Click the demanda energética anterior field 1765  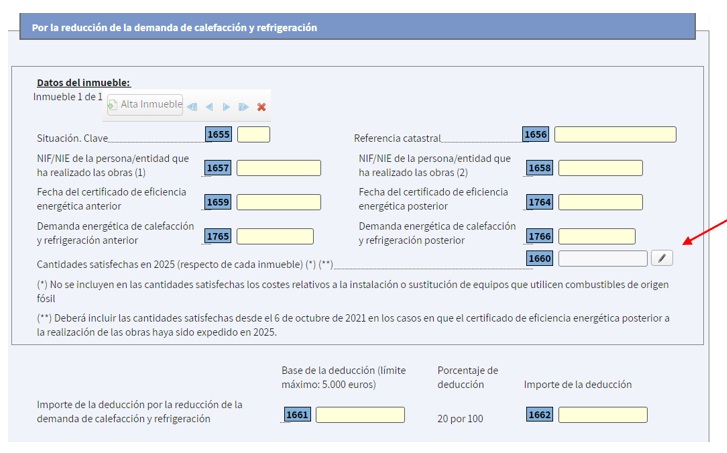[274, 237]
